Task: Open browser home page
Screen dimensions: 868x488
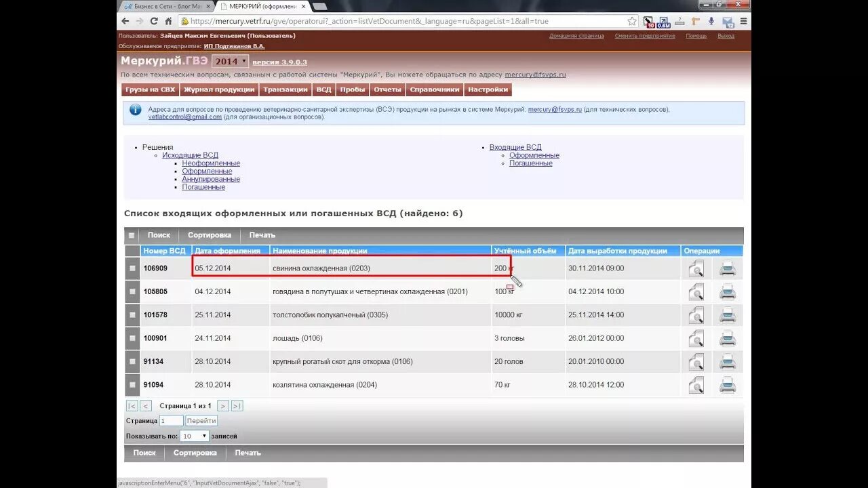Action: [168, 21]
